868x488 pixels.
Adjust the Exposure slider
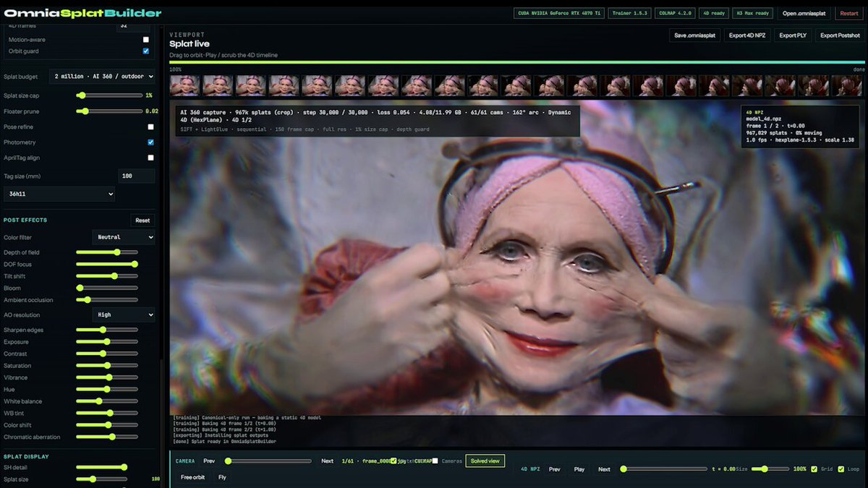[x=107, y=342]
